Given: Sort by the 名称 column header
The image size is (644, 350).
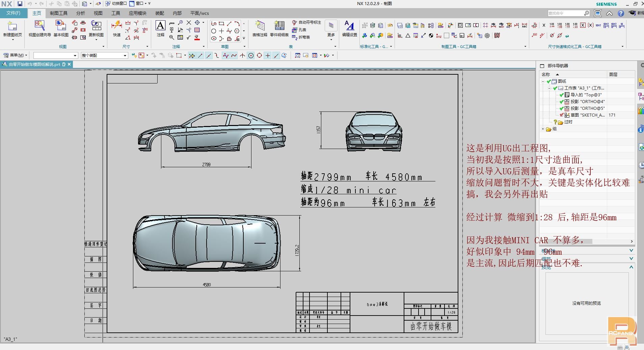Looking at the screenshot, I should [x=573, y=74].
